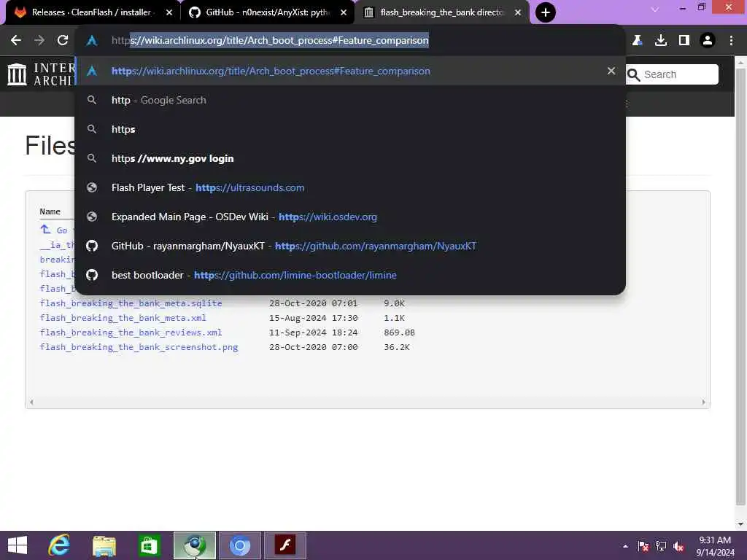Open the globe-icon browser on the taskbar

tap(194, 545)
